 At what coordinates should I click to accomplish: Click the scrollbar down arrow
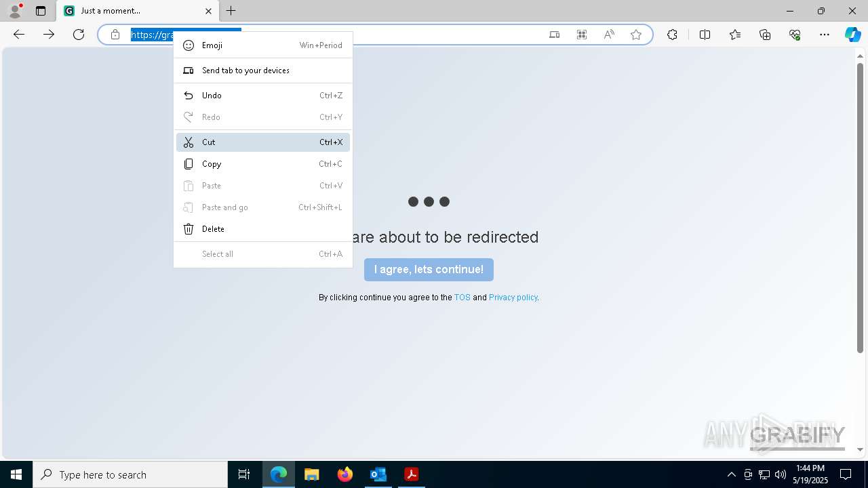(860, 449)
